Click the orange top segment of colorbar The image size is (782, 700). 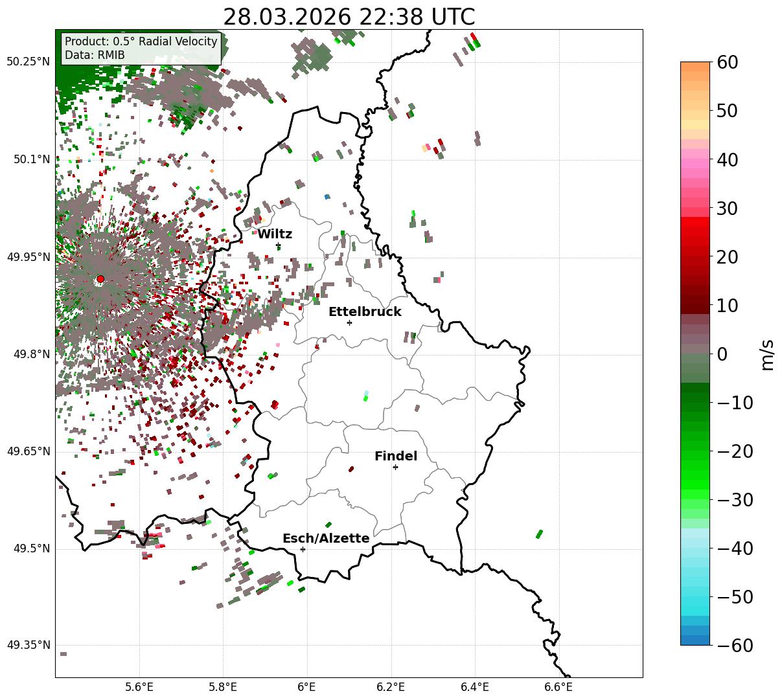(x=695, y=67)
